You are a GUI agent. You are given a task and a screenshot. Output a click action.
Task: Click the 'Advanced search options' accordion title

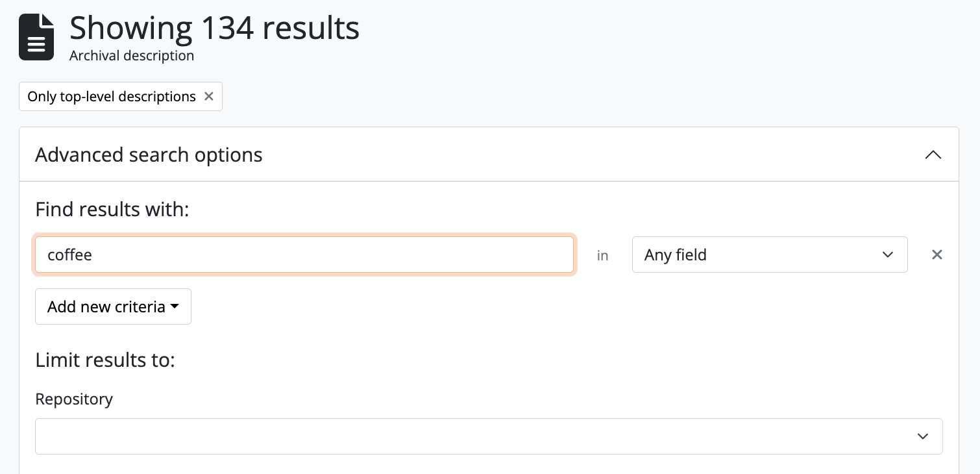point(149,155)
